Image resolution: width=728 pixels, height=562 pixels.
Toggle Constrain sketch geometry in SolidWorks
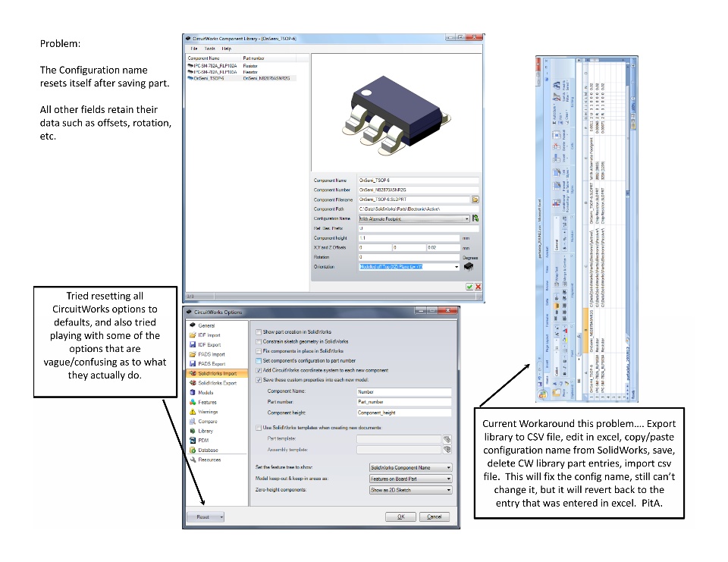(259, 341)
